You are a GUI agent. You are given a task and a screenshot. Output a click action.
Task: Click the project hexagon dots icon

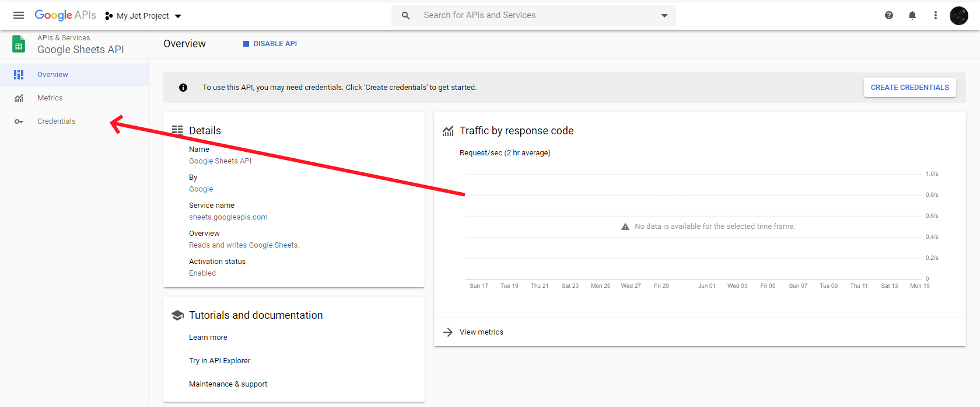tap(108, 16)
